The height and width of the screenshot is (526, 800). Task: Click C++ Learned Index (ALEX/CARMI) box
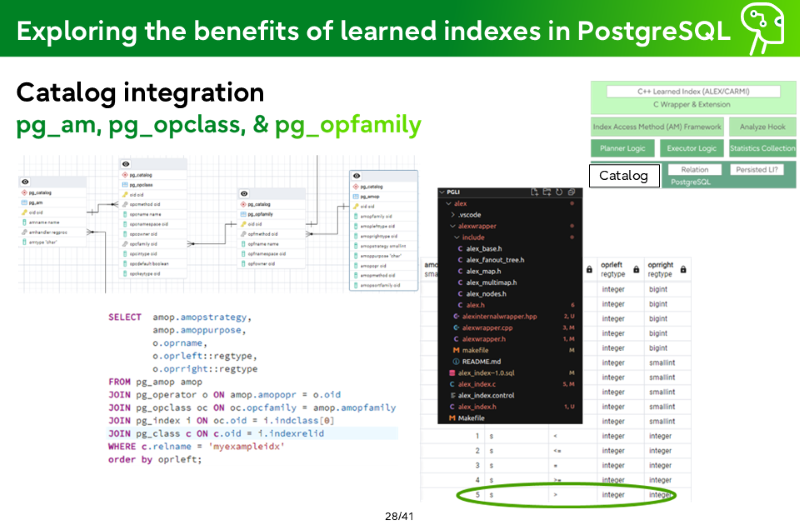click(x=693, y=91)
